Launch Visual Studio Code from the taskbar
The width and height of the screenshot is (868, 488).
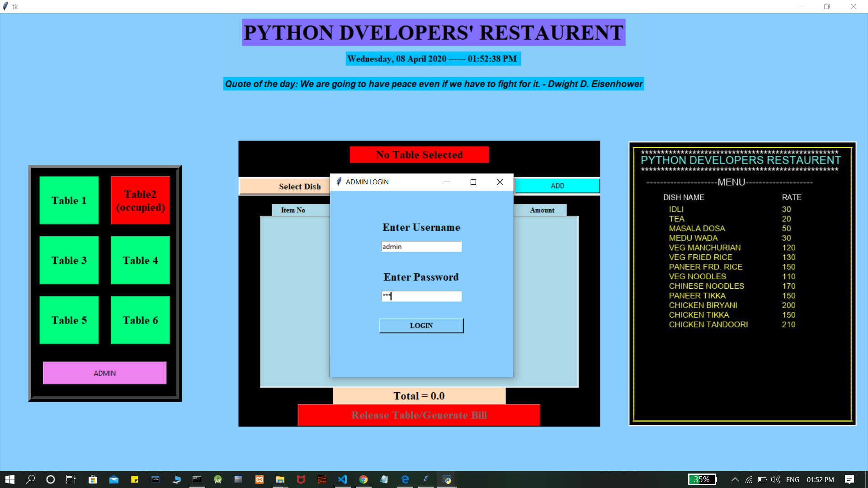click(343, 479)
